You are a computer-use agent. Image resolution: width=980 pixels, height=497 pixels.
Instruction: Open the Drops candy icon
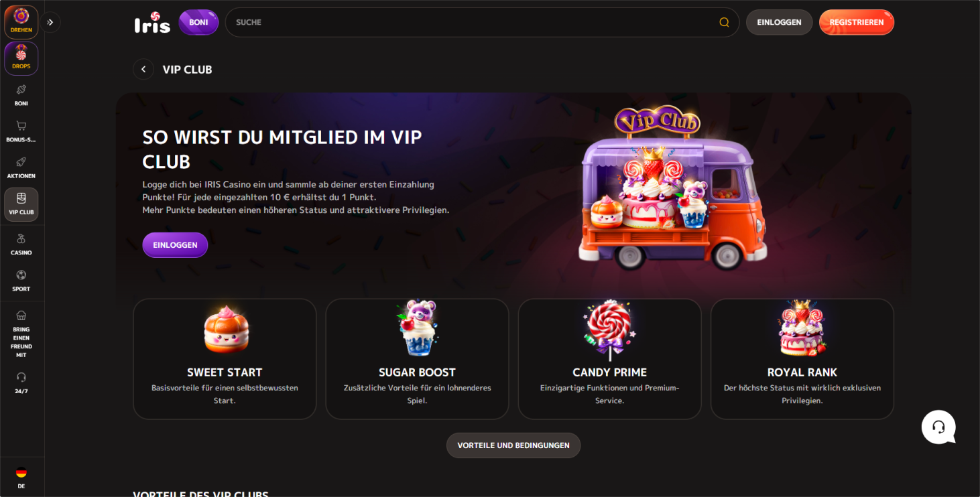click(x=21, y=58)
